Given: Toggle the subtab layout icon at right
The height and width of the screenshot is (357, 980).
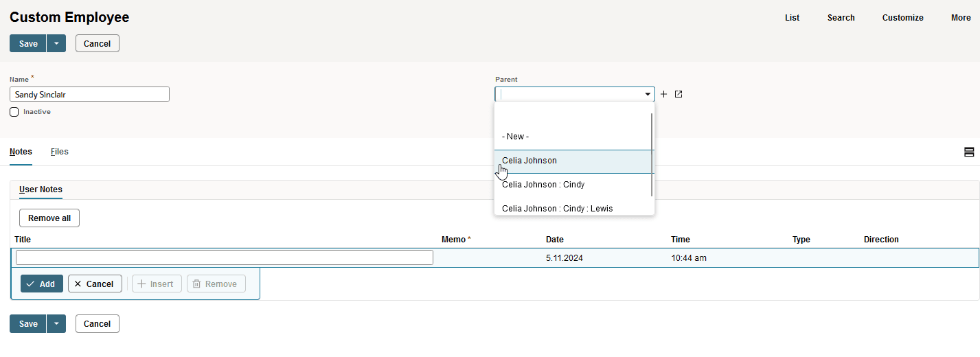Looking at the screenshot, I should point(969,152).
